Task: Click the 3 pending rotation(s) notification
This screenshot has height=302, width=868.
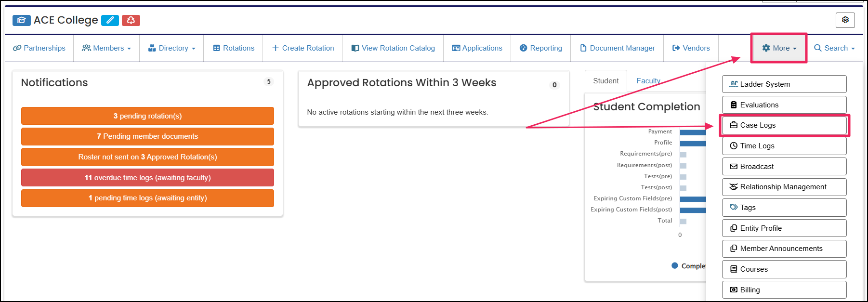Action: point(147,116)
